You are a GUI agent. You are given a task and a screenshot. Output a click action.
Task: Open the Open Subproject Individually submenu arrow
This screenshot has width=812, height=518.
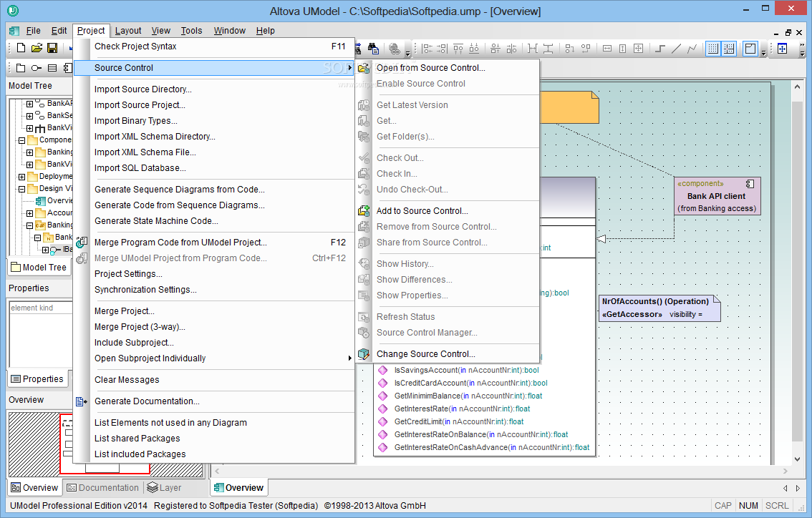(349, 358)
